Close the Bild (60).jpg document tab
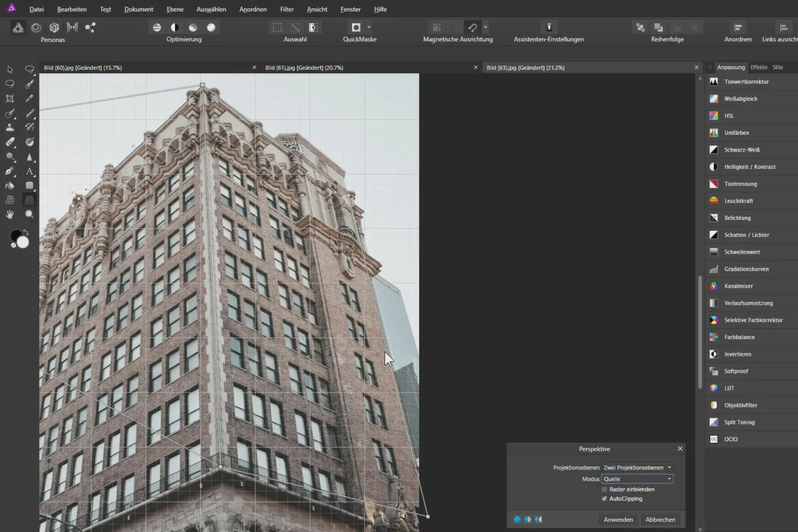 pyautogui.click(x=254, y=68)
